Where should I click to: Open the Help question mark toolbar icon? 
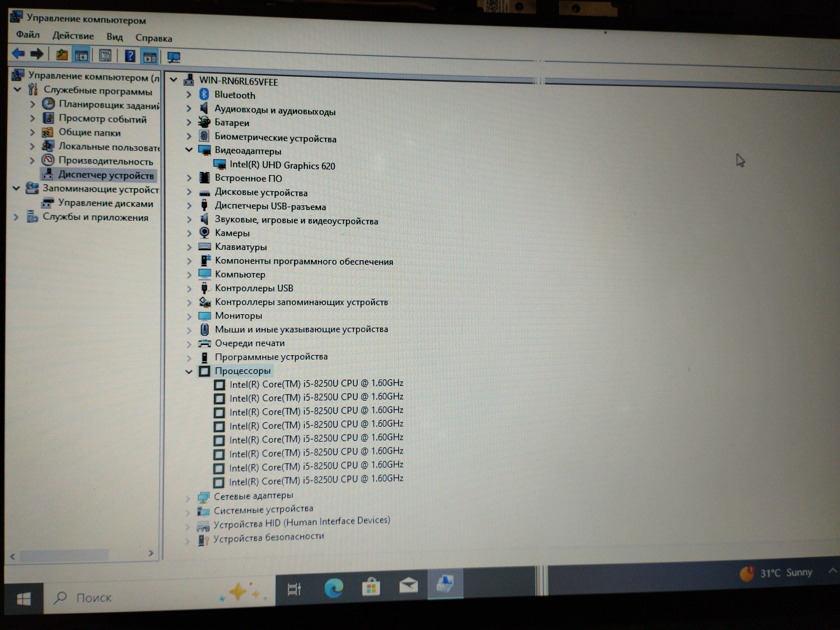[x=130, y=56]
